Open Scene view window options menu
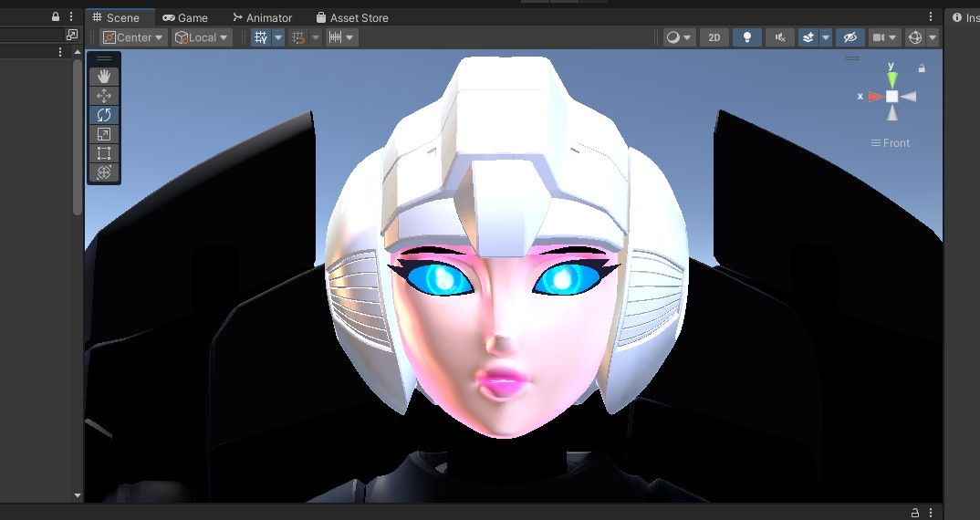This screenshot has height=520, width=980. click(931, 16)
